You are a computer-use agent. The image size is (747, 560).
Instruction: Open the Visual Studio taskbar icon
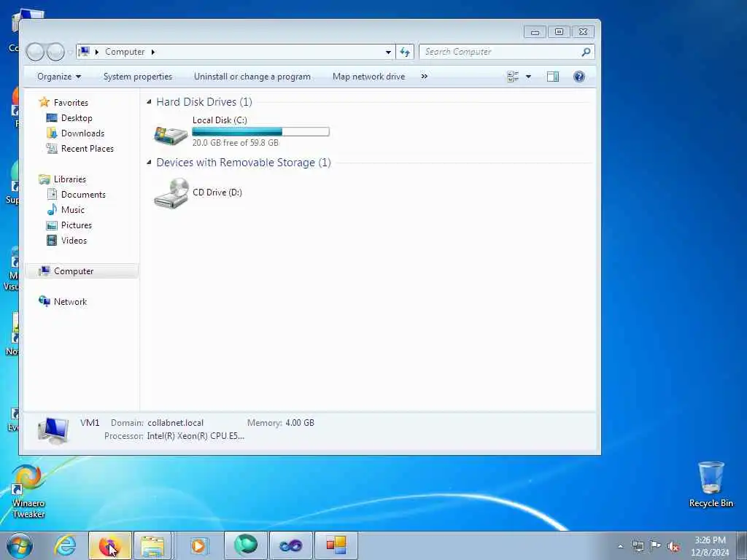point(290,545)
